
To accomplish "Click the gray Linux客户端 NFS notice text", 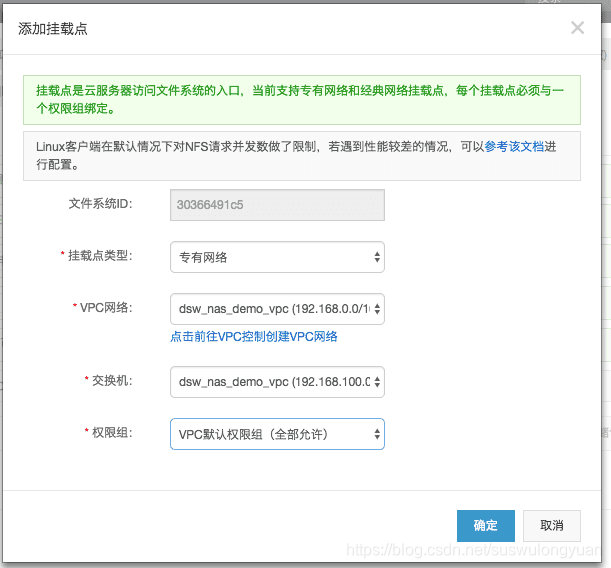I will point(296,155).
